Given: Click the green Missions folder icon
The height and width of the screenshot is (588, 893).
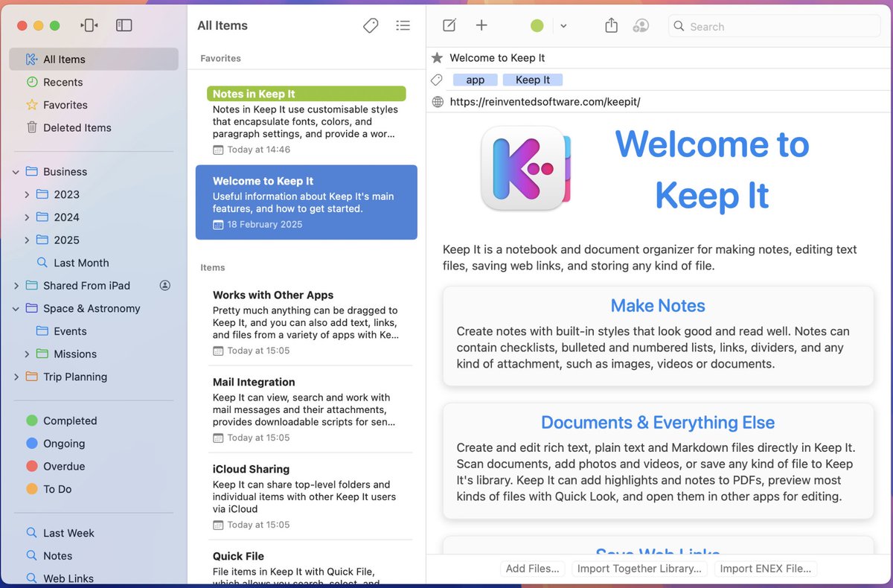Looking at the screenshot, I should pos(42,354).
